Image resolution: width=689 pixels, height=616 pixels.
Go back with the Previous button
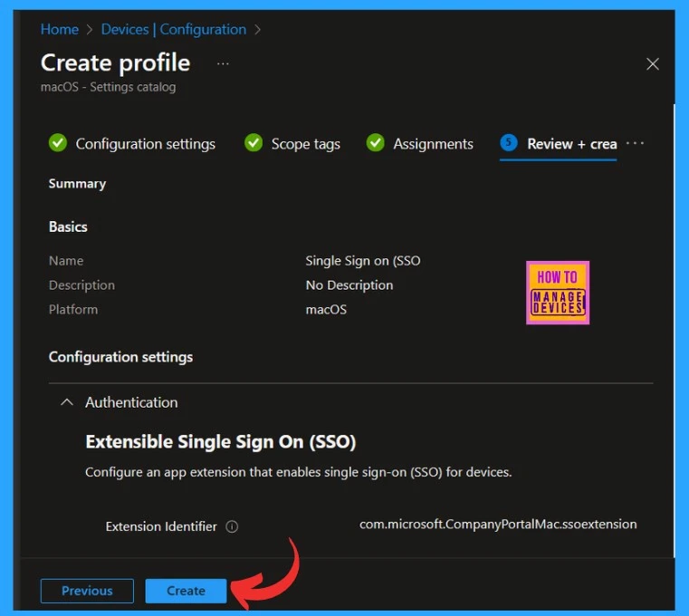point(87,591)
